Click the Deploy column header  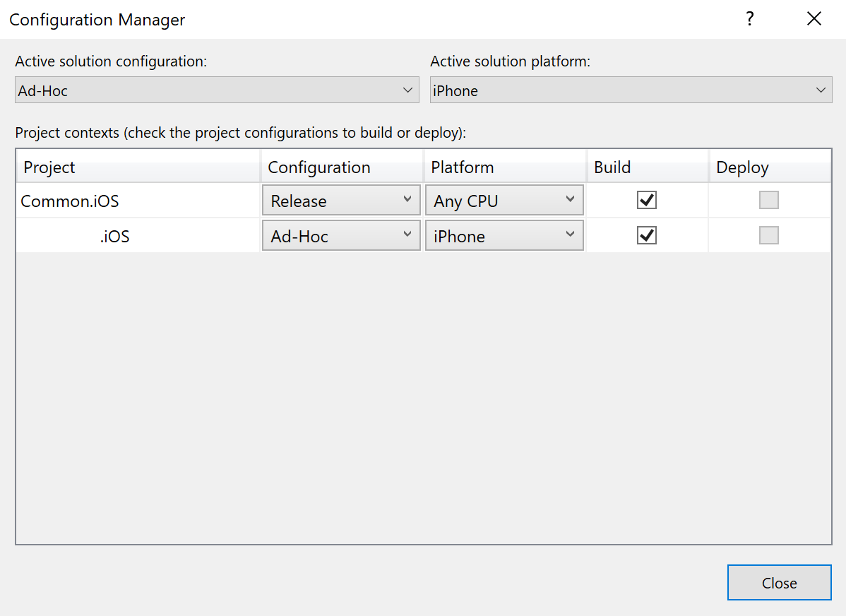click(769, 167)
